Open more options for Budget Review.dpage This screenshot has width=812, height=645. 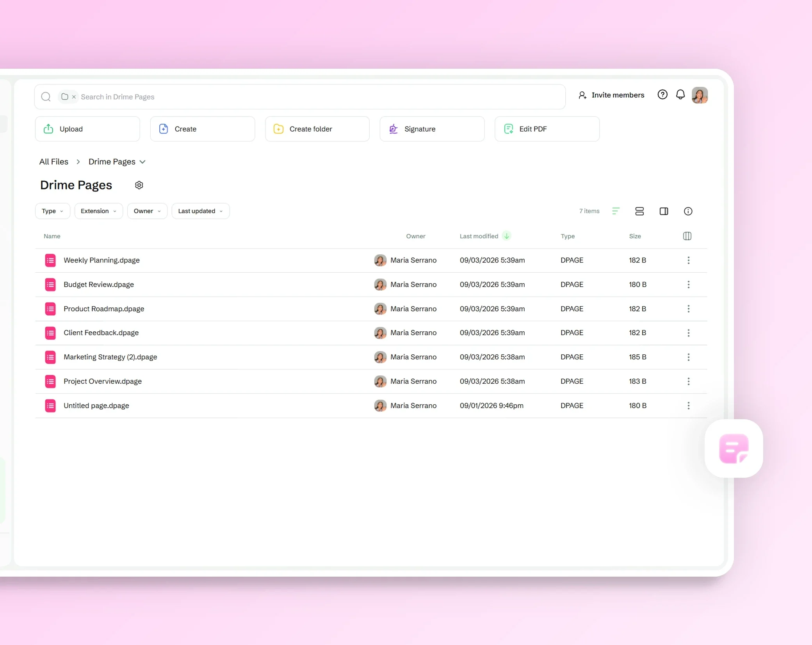pos(688,284)
